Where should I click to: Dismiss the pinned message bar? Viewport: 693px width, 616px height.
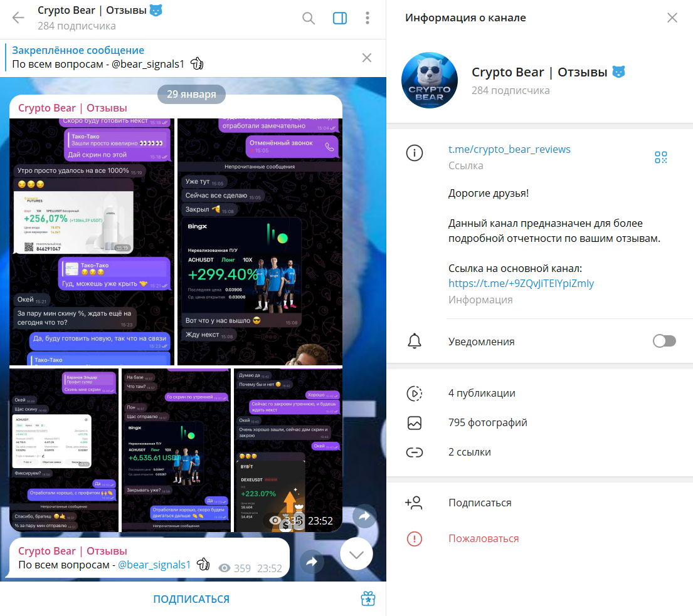click(x=367, y=58)
